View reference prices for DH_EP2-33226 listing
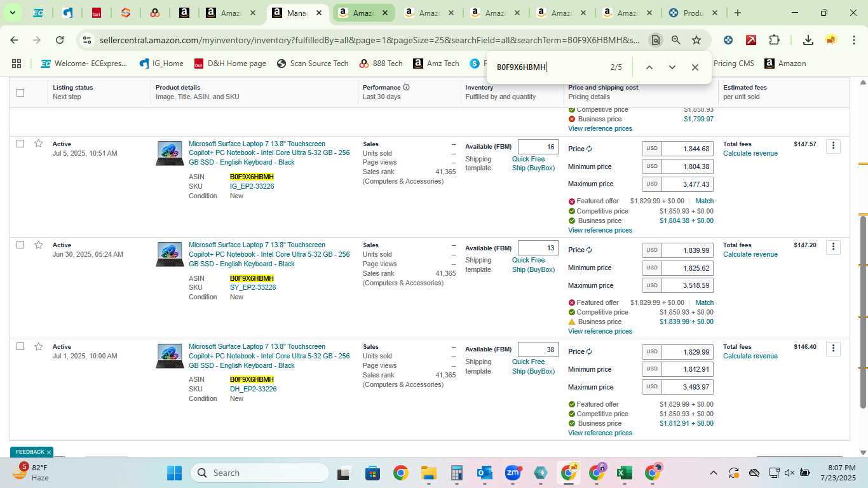The image size is (868, 488). (600, 433)
